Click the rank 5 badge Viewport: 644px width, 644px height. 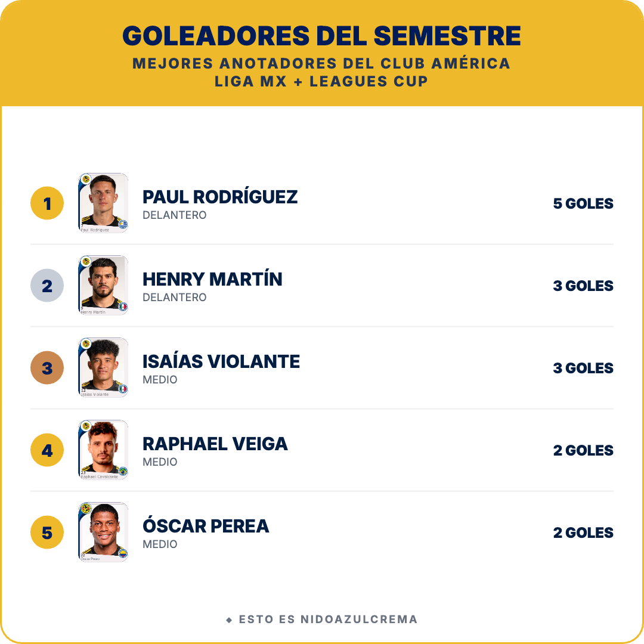47,532
